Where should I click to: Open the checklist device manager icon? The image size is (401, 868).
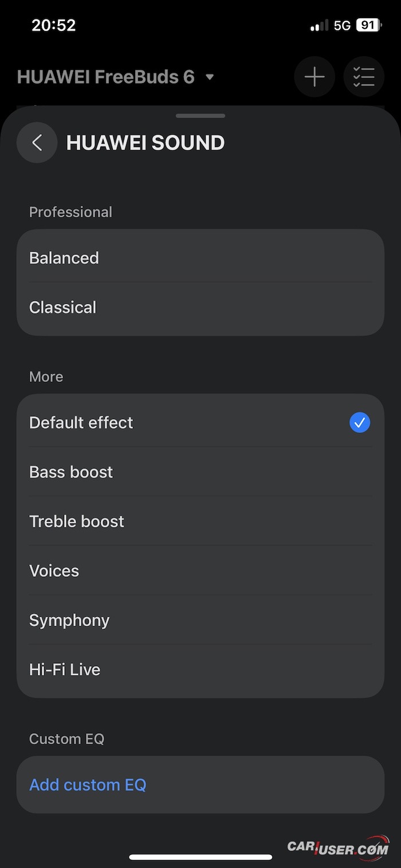pos(364,77)
